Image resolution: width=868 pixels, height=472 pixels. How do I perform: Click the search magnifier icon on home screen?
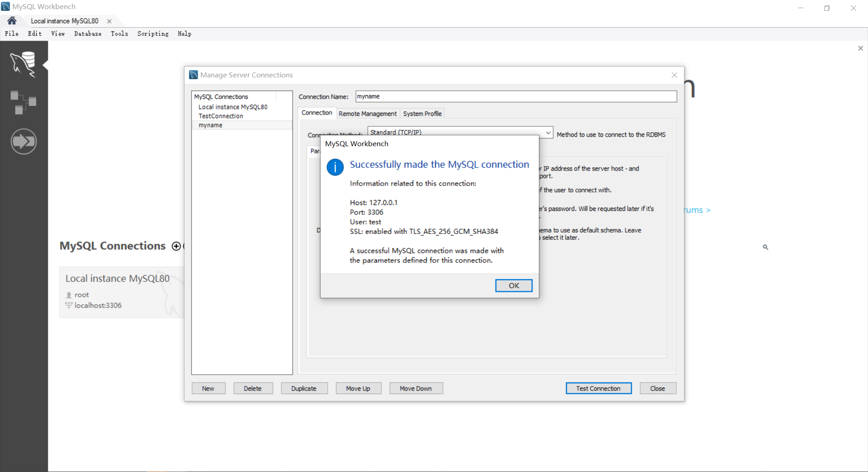click(x=765, y=247)
